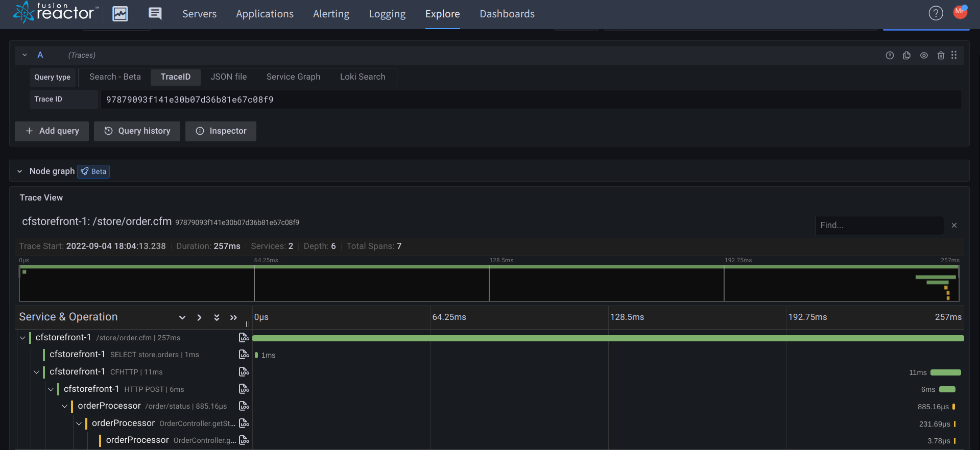Click the Add query button
The height and width of the screenshot is (450, 980).
(x=52, y=131)
